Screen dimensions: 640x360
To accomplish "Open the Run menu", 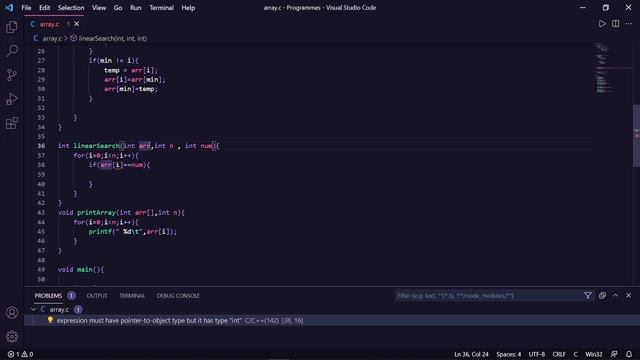I will coord(136,8).
